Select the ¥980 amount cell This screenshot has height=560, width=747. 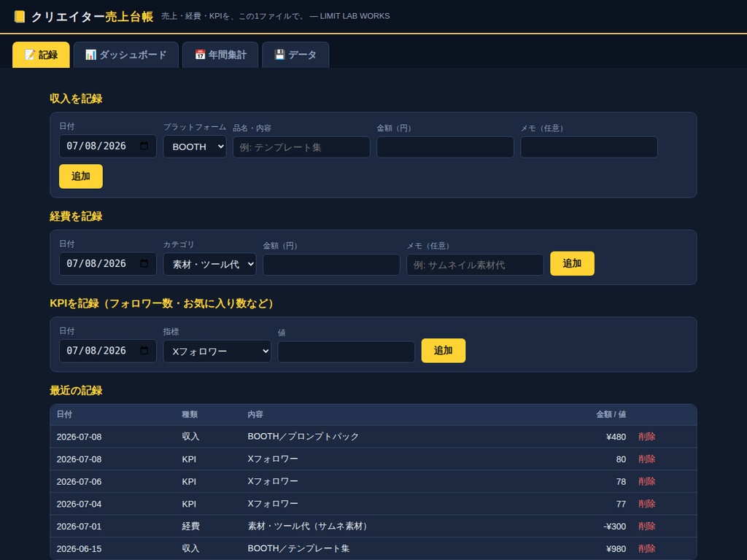[616, 548]
